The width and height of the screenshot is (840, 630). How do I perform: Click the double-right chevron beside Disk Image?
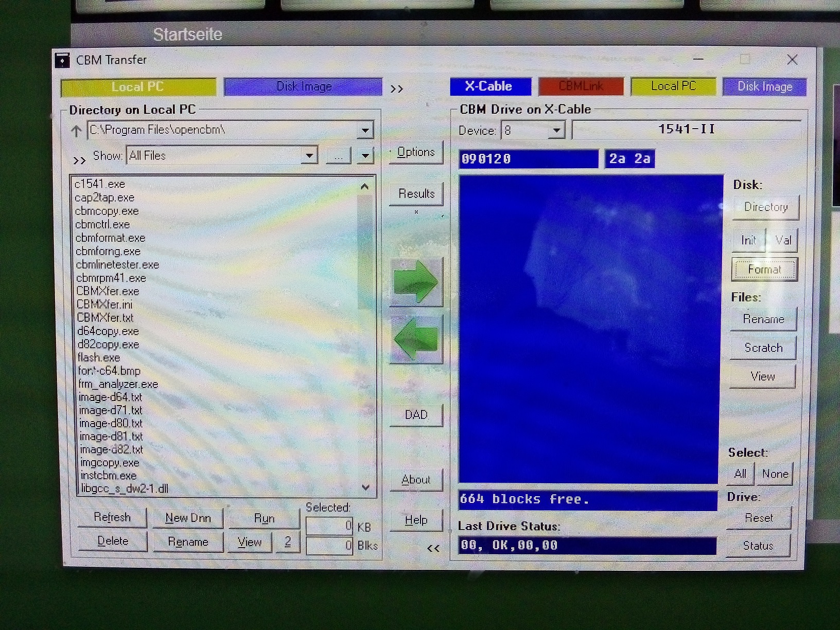point(396,89)
